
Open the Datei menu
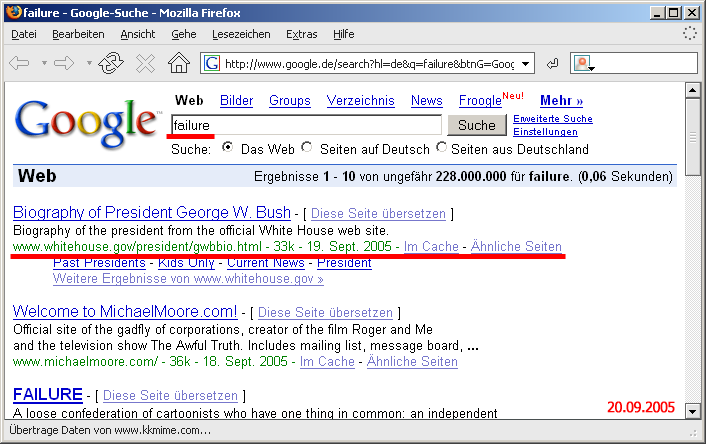[x=24, y=34]
